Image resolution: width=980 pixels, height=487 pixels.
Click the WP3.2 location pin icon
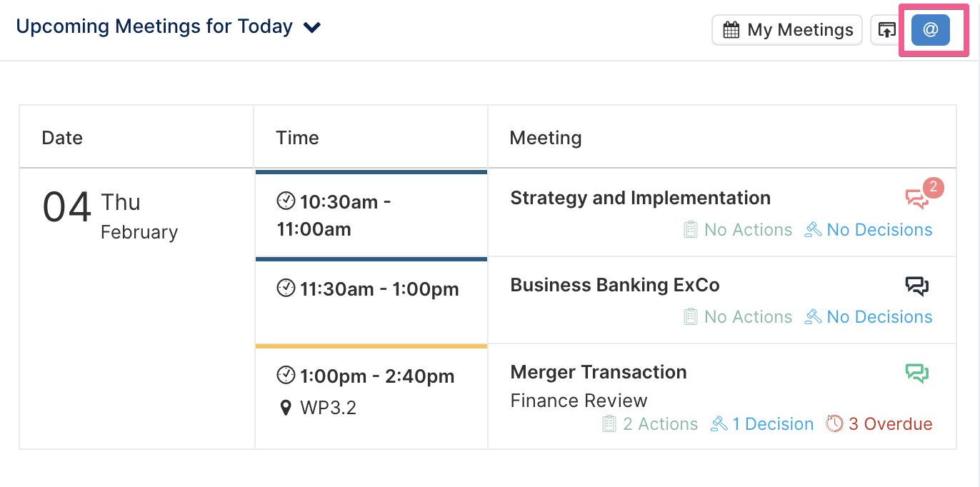pyautogui.click(x=286, y=408)
